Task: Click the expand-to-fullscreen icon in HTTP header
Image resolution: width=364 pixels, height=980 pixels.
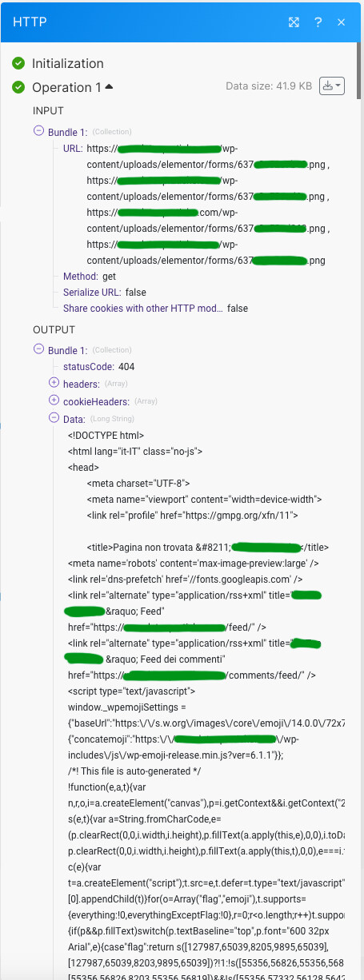Action: pyautogui.click(x=294, y=22)
